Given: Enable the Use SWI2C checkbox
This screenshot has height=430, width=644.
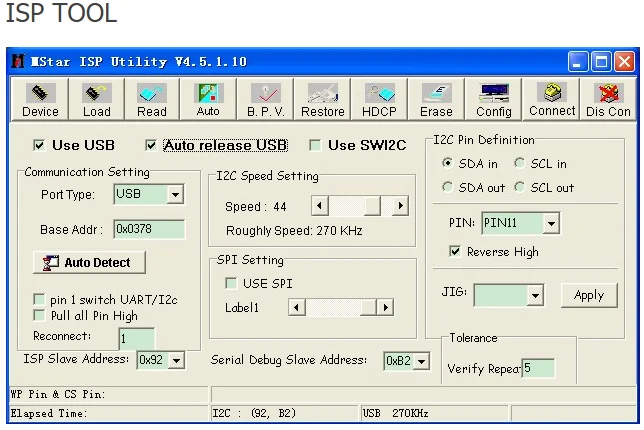Looking at the screenshot, I should tap(315, 145).
